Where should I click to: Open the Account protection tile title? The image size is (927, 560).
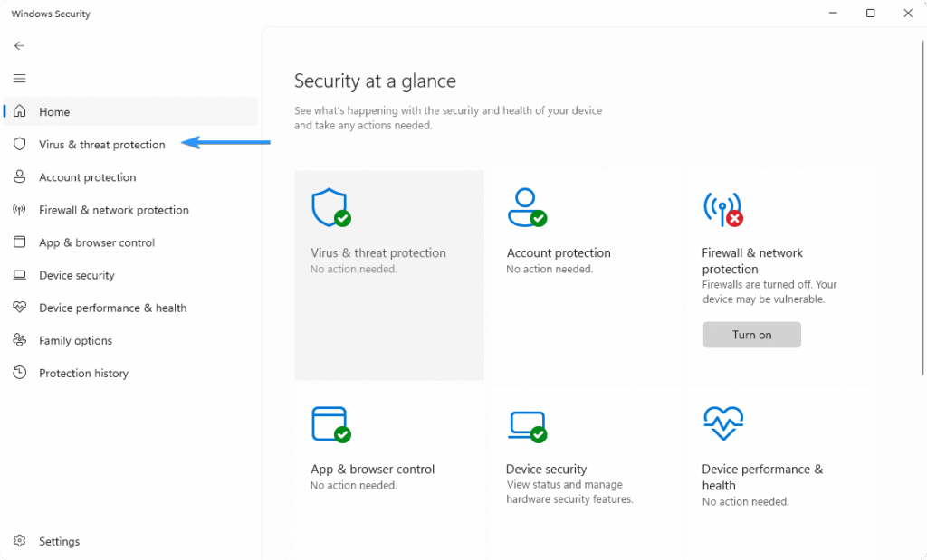coord(558,252)
